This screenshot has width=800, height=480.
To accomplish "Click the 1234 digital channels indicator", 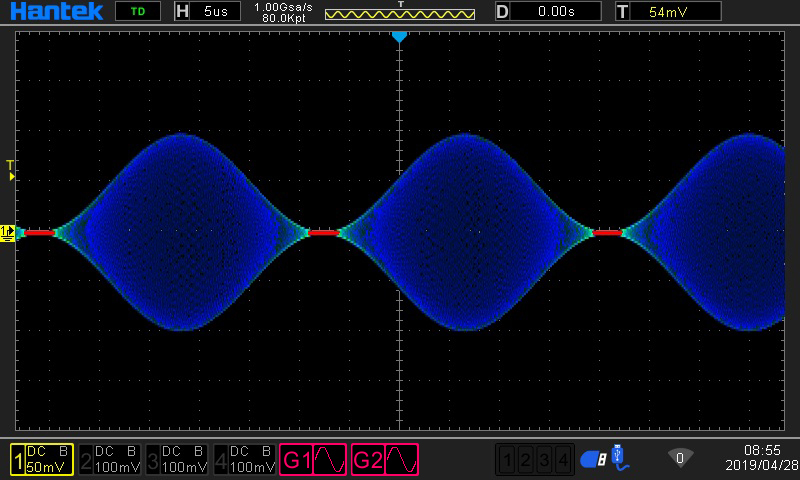I will click(536, 459).
